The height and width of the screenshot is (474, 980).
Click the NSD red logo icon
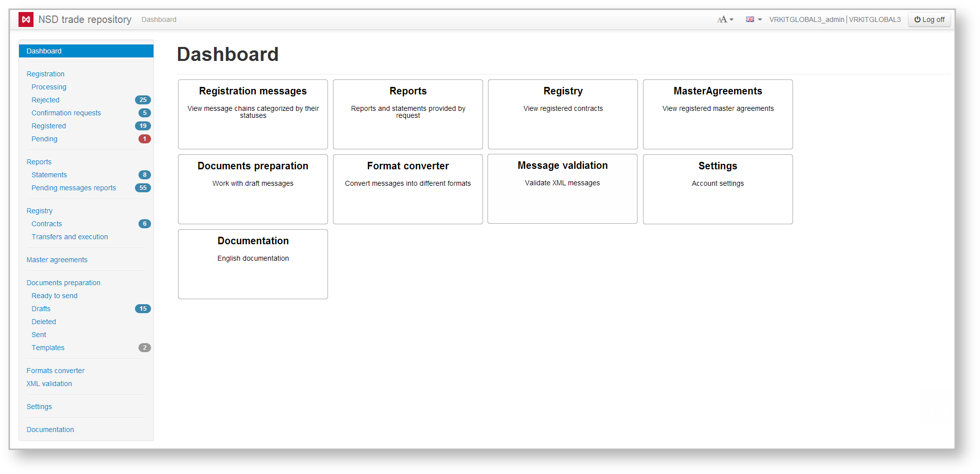(26, 19)
